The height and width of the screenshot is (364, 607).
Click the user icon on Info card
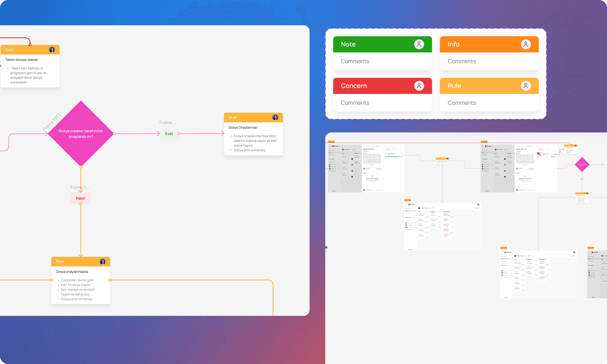click(526, 44)
